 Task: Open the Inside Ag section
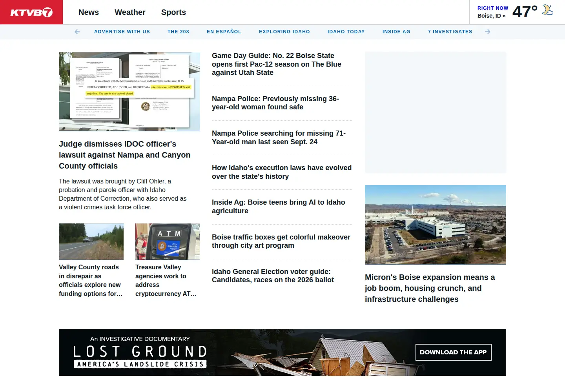point(396,32)
